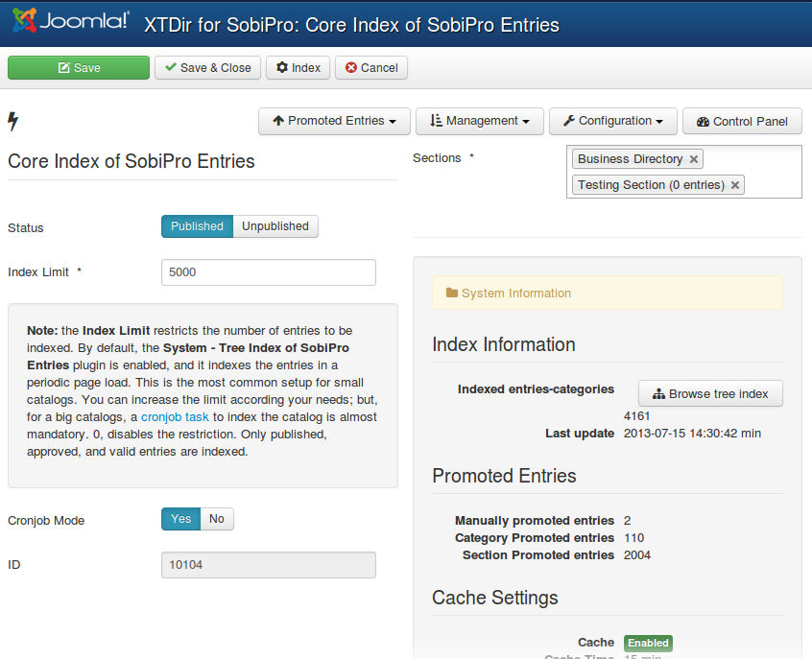The height and width of the screenshot is (659, 812).
Task: Click the Enabled cache badge
Action: (x=648, y=643)
